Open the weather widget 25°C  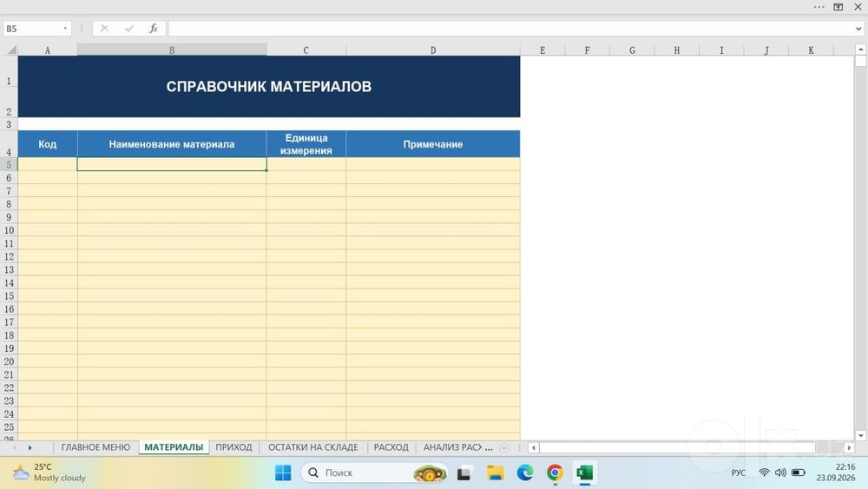pyautogui.click(x=49, y=472)
